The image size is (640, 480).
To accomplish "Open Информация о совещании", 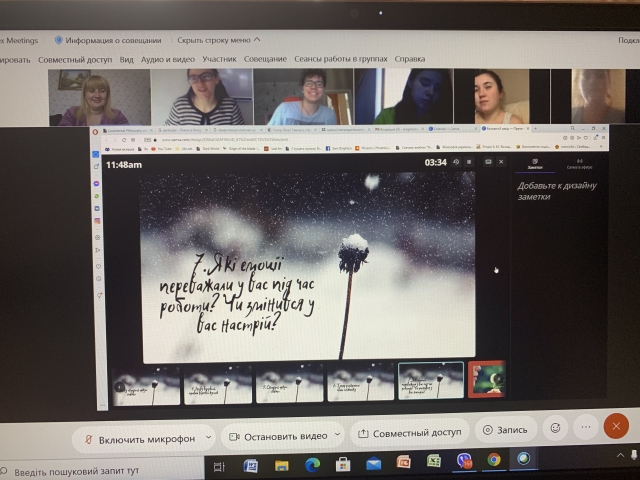I will pyautogui.click(x=108, y=40).
